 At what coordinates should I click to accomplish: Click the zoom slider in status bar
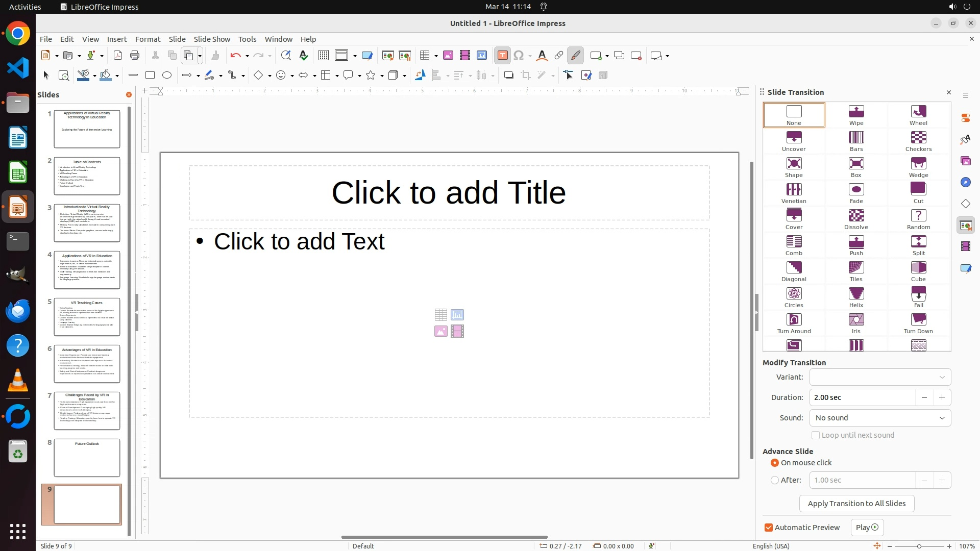pos(919,546)
